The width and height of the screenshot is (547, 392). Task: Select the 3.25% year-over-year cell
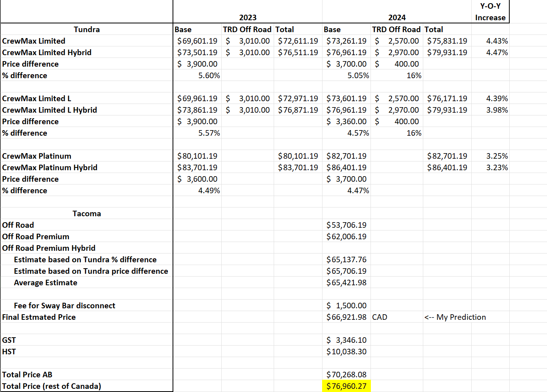coord(497,156)
